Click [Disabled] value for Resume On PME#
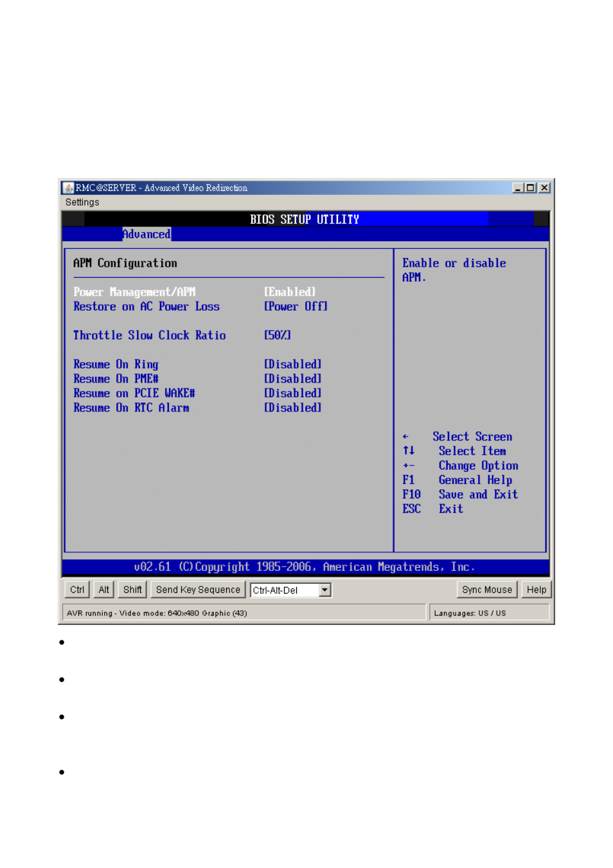The width and height of the screenshot is (613, 868). pyautogui.click(x=293, y=379)
